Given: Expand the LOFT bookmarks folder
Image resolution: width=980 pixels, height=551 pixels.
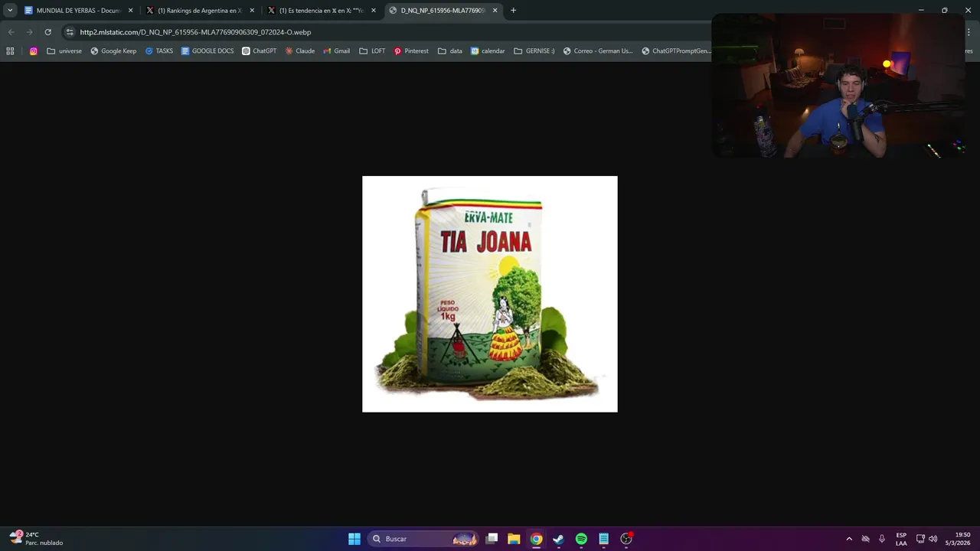Looking at the screenshot, I should (372, 51).
